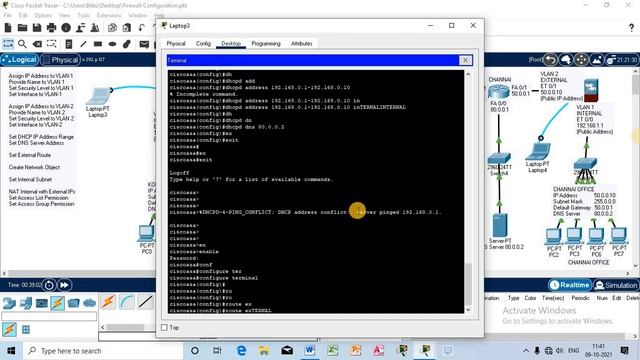
Task: Select the Connections category lightning icon
Action: click(58, 303)
